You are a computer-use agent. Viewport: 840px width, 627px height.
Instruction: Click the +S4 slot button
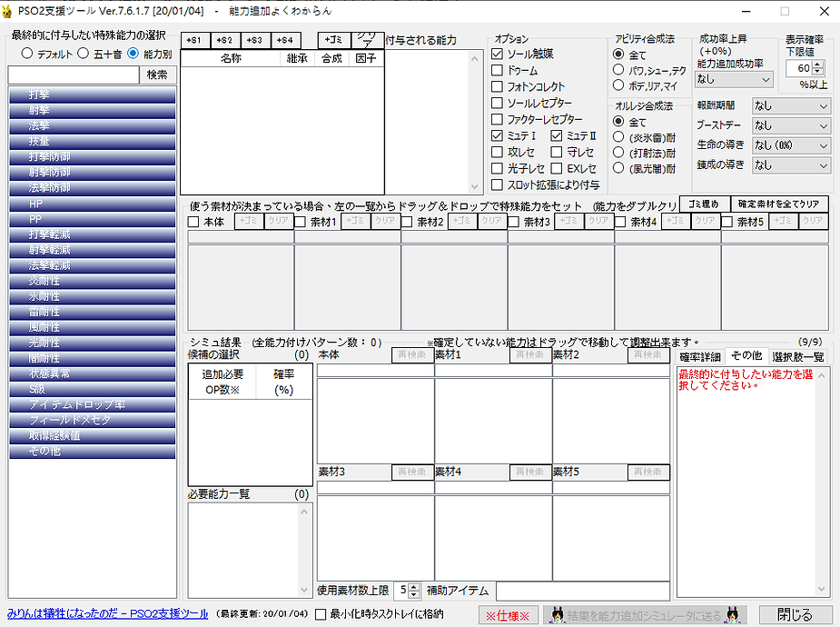click(285, 40)
